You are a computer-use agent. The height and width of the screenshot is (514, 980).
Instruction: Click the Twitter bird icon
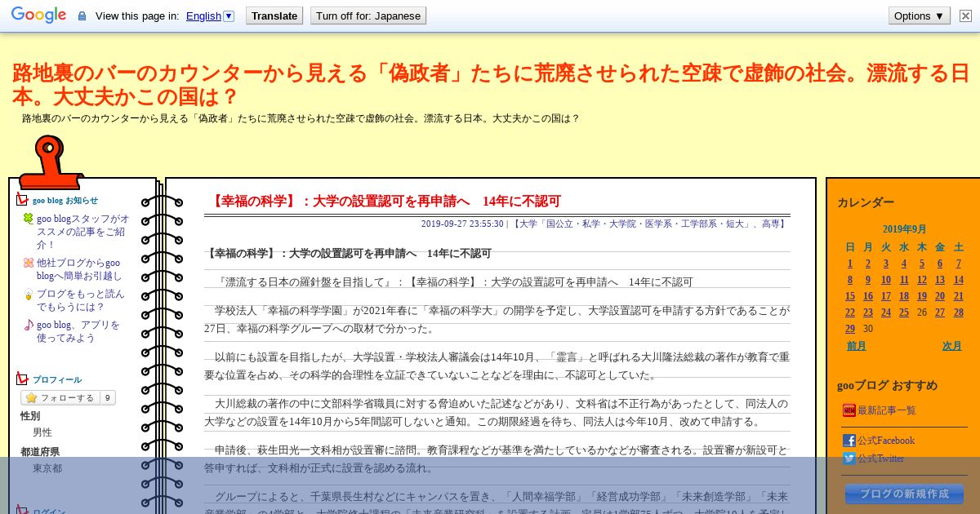[849, 459]
